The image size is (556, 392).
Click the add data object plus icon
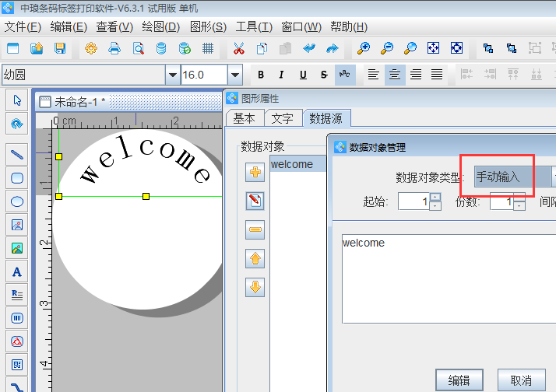pyautogui.click(x=255, y=173)
